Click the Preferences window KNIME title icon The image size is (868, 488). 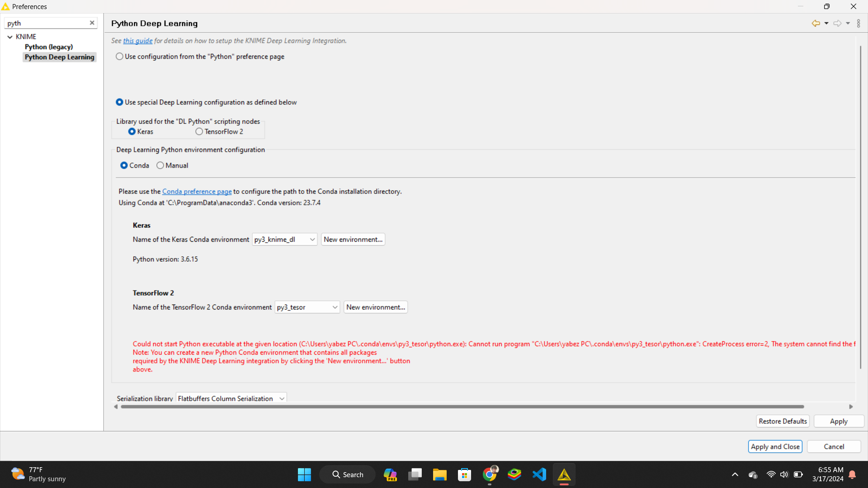tap(5, 6)
